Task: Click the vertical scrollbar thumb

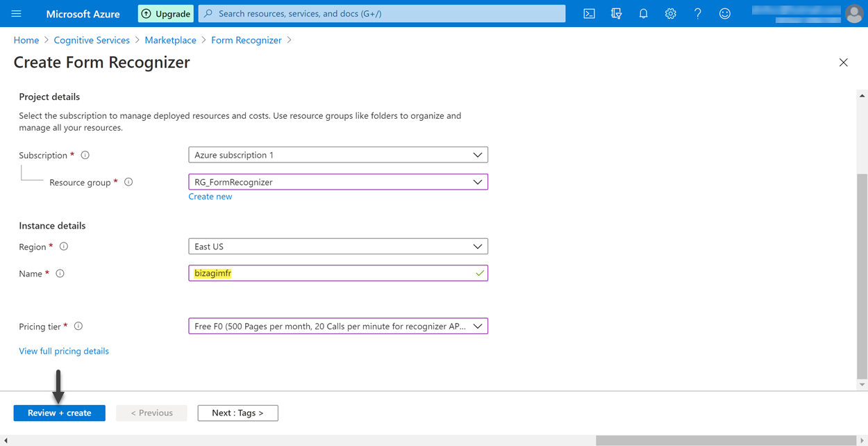Action: click(862, 276)
